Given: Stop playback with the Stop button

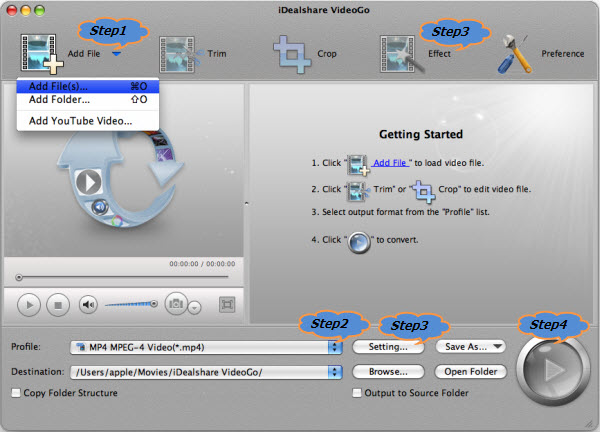Looking at the screenshot, I should tap(58, 305).
